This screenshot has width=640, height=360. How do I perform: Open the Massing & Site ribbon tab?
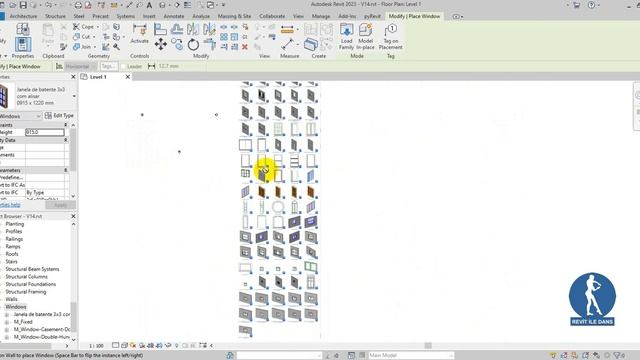tap(234, 16)
